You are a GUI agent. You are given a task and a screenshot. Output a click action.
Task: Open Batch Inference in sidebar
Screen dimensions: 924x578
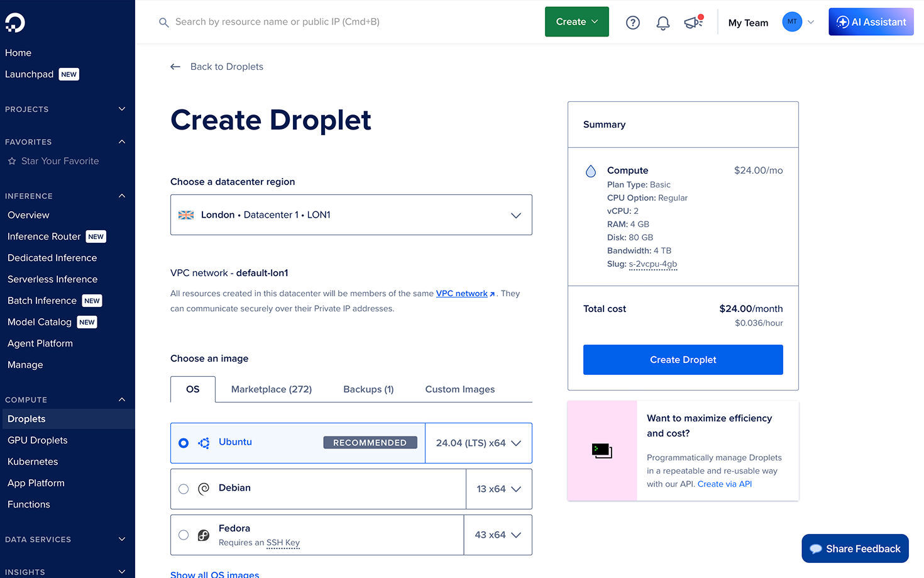42,301
